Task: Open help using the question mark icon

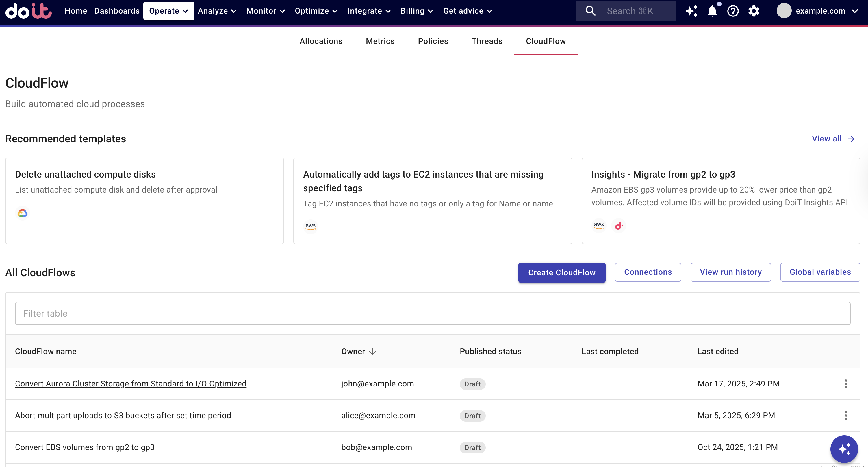Action: (x=733, y=11)
